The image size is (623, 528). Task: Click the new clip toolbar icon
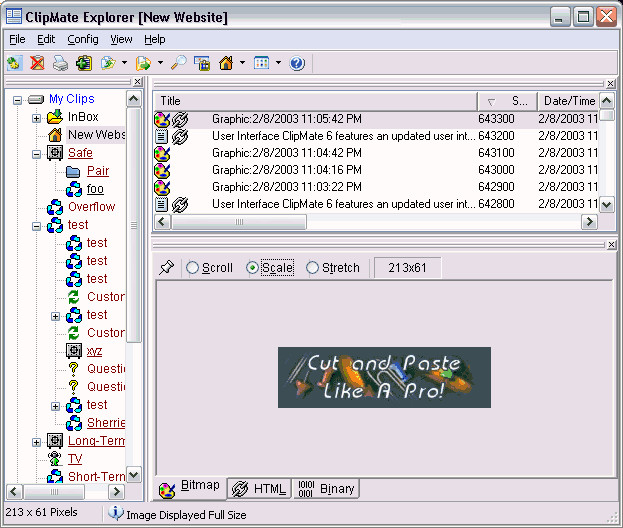point(14,63)
